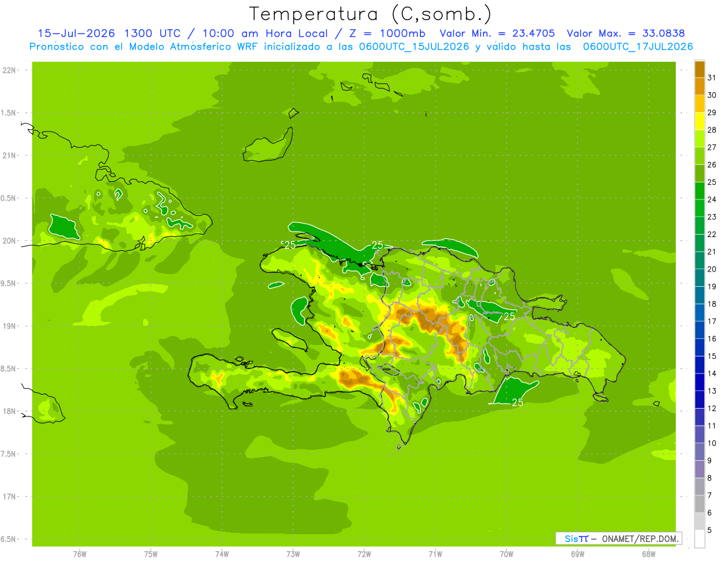Viewport: 728px width, 562px height.
Task: Click the color scale value '6'
Action: (x=710, y=513)
